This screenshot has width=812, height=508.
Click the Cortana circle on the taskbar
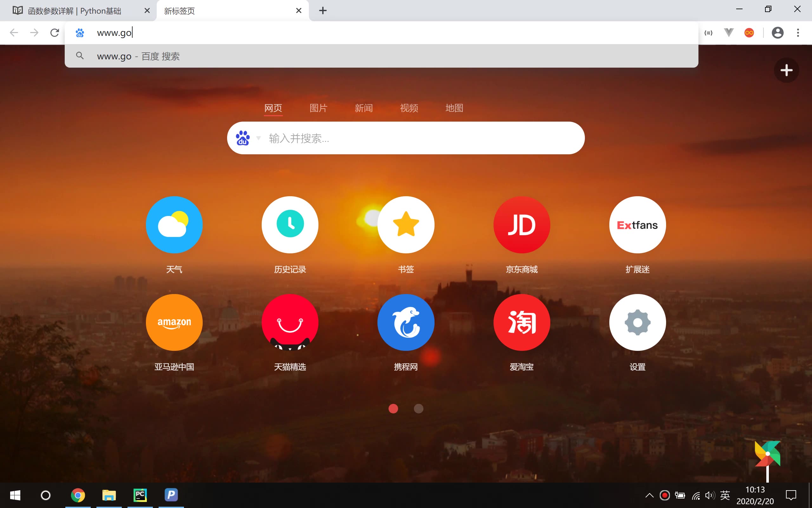(46, 495)
